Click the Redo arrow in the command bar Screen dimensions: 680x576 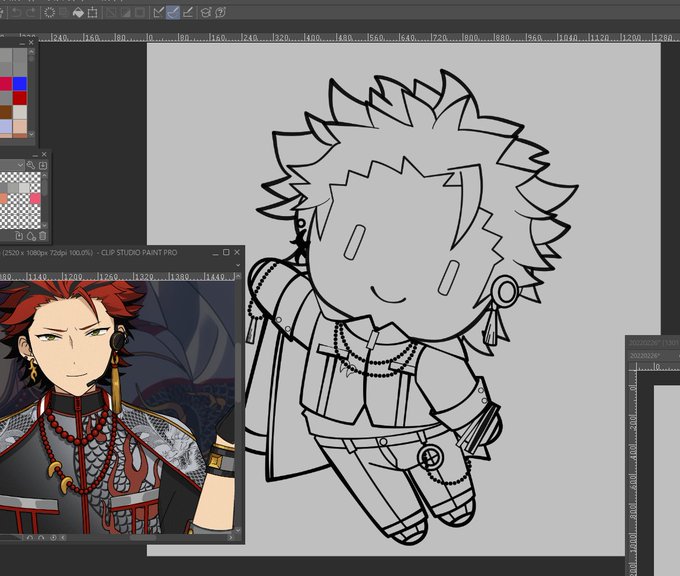[30, 13]
